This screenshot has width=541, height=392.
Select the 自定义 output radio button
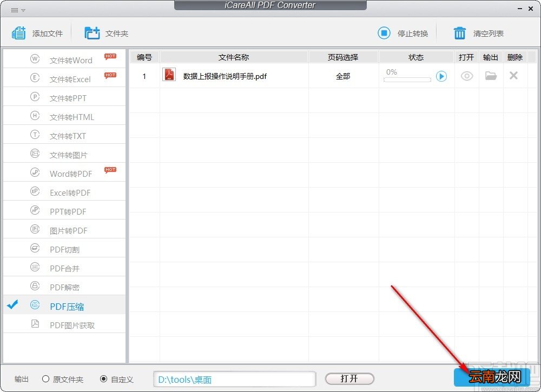pyautogui.click(x=103, y=379)
